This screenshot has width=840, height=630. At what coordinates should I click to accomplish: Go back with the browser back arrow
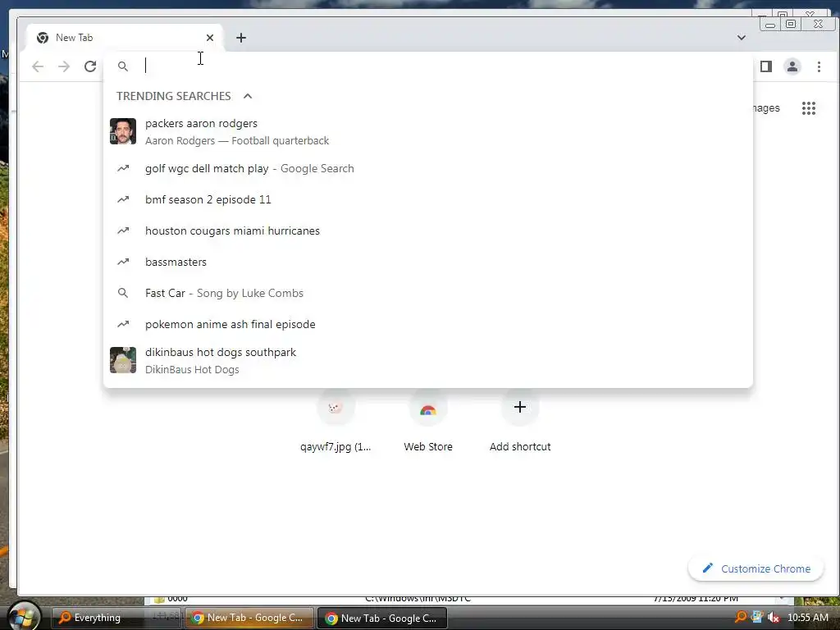pyautogui.click(x=38, y=66)
